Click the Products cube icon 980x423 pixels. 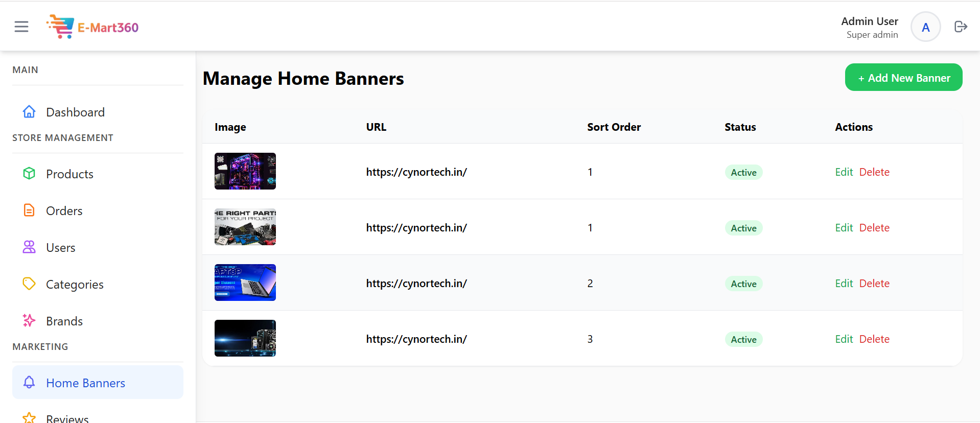click(29, 174)
